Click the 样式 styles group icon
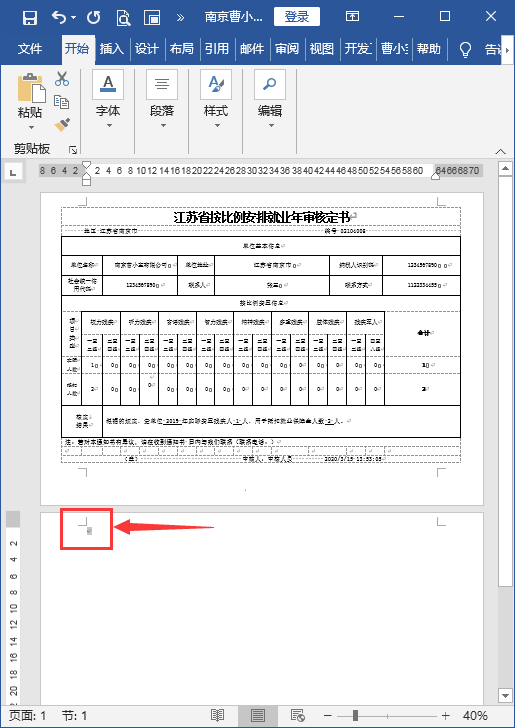The image size is (515, 728). click(x=216, y=84)
